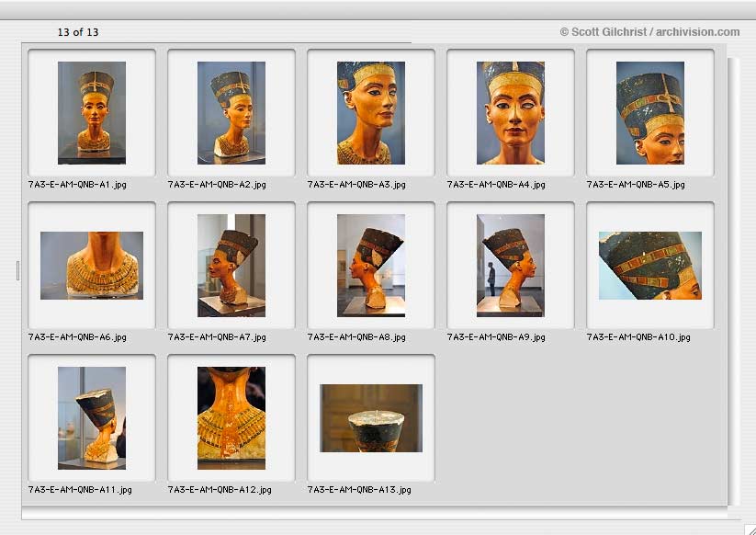756x535 pixels.
Task: Click the filename text 7A3-E-AM-QNB-A3.jpg
Action: tap(356, 184)
